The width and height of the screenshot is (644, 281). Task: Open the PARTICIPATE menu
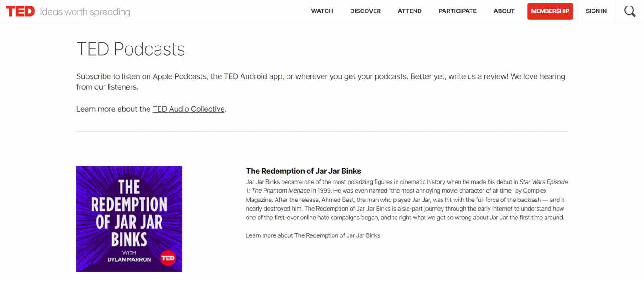click(x=457, y=11)
